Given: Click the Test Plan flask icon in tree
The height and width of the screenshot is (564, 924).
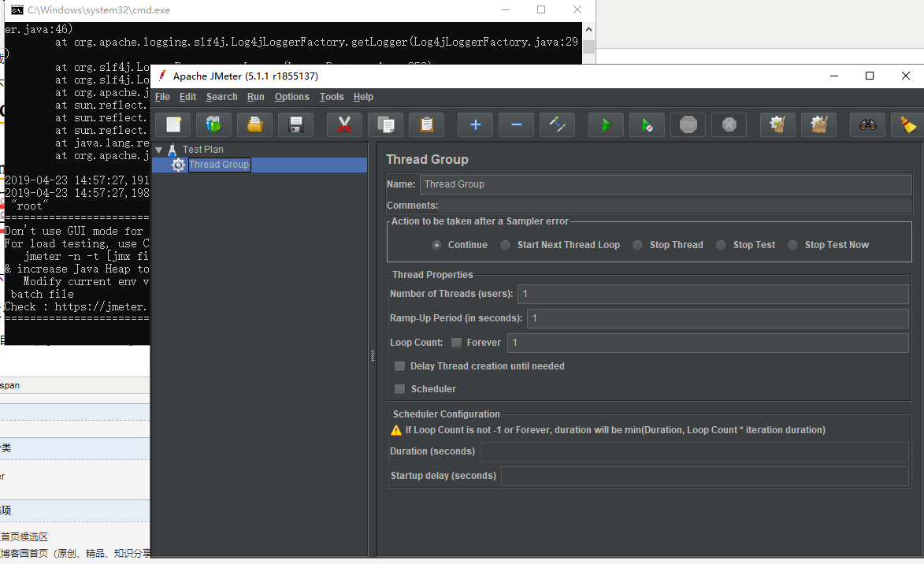Looking at the screenshot, I should (x=172, y=150).
